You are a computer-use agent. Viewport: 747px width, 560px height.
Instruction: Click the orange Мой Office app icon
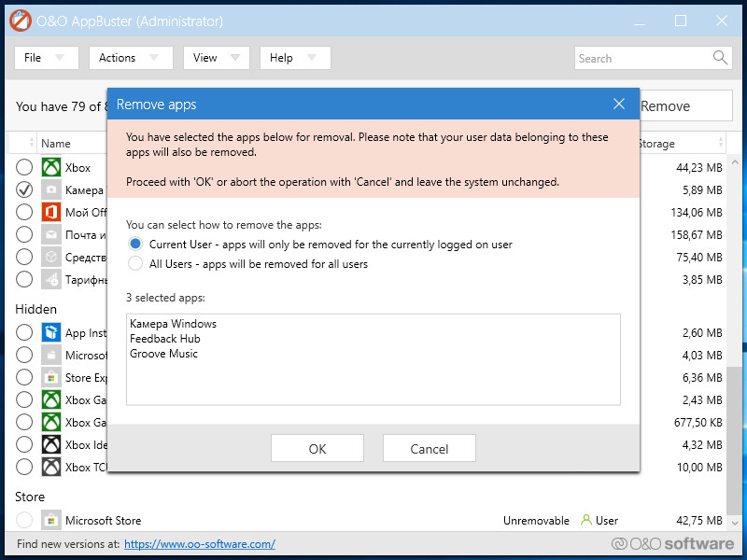click(51, 212)
